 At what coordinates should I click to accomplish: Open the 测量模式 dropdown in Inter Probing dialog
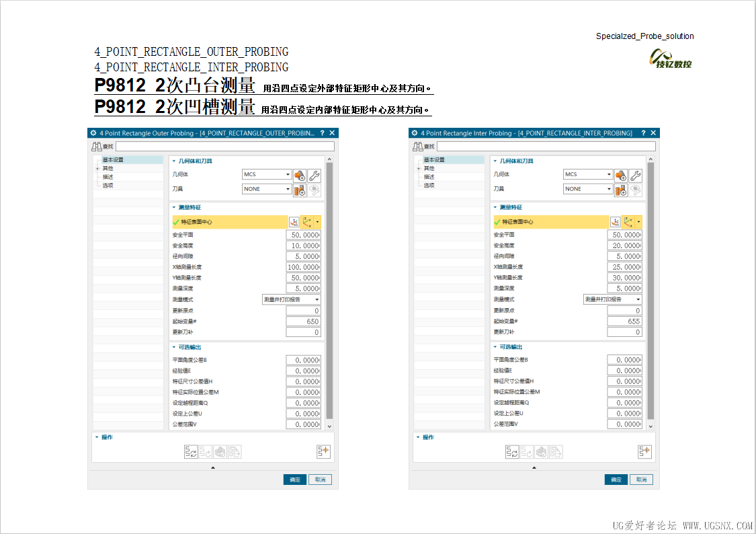click(x=612, y=299)
